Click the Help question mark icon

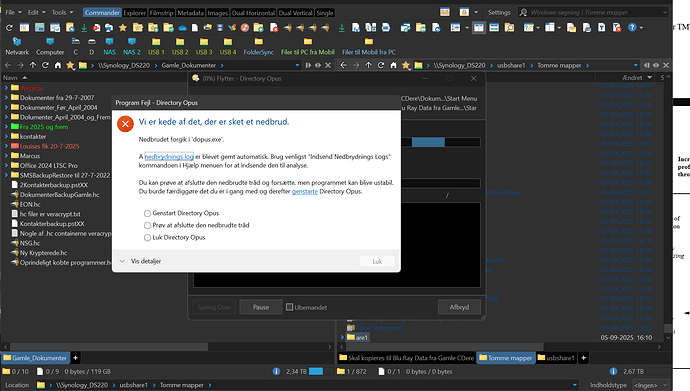tap(632, 28)
